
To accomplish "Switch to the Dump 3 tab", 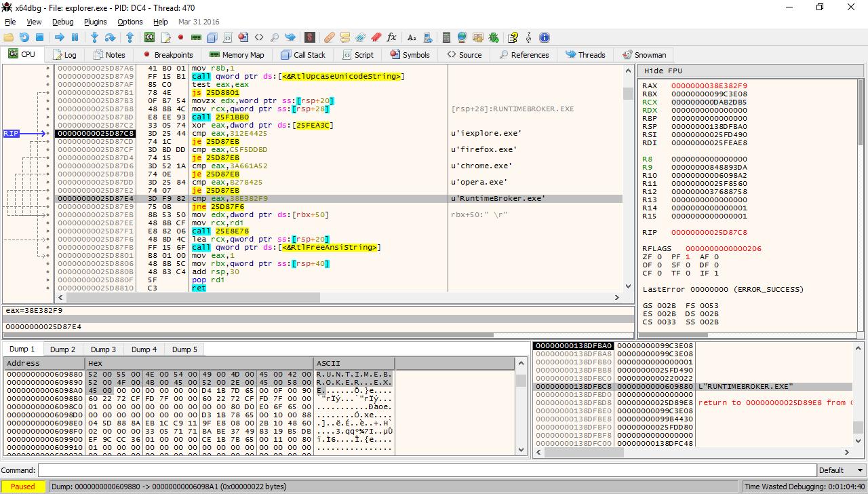I will 103,349.
